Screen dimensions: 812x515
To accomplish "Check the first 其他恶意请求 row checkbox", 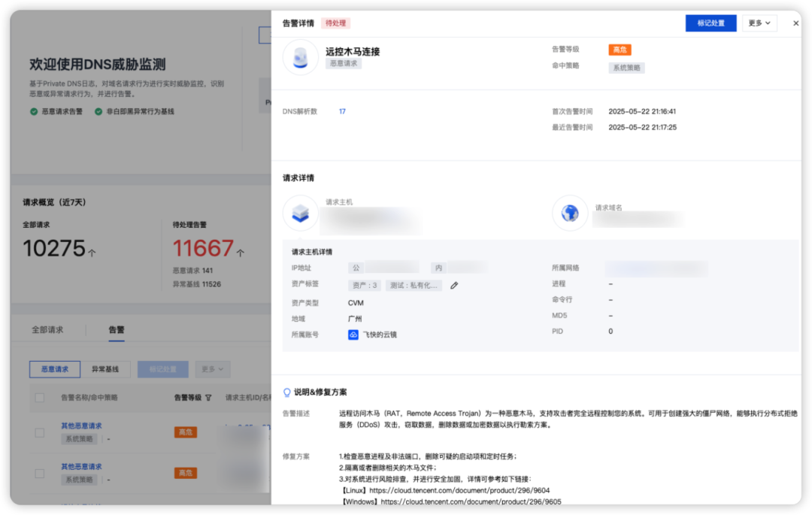I will point(39,432).
